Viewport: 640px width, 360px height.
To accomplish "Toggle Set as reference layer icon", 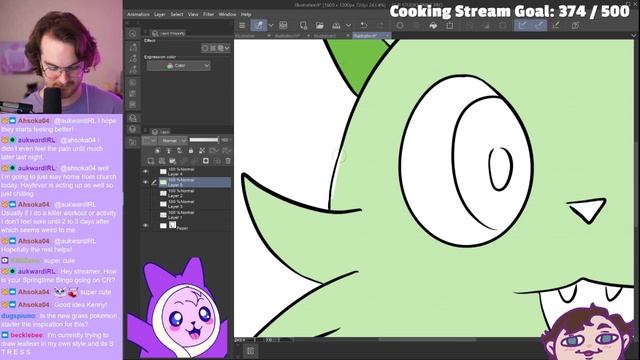I will (169, 151).
